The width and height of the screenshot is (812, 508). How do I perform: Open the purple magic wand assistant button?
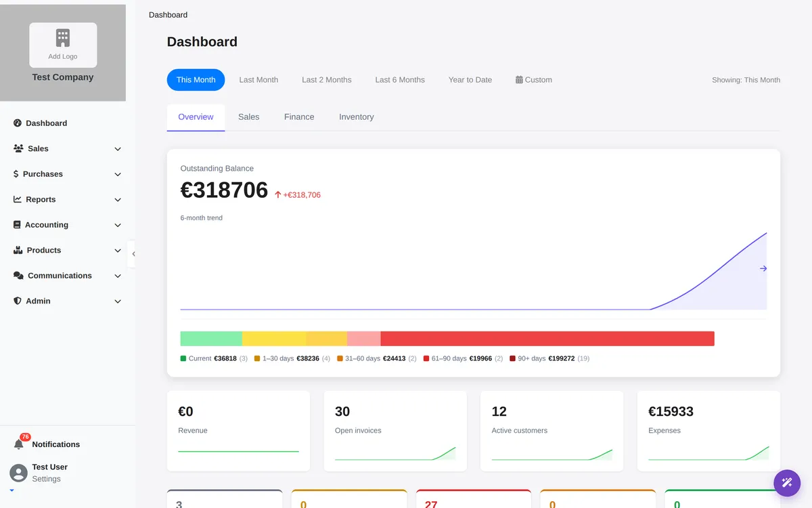(x=787, y=483)
